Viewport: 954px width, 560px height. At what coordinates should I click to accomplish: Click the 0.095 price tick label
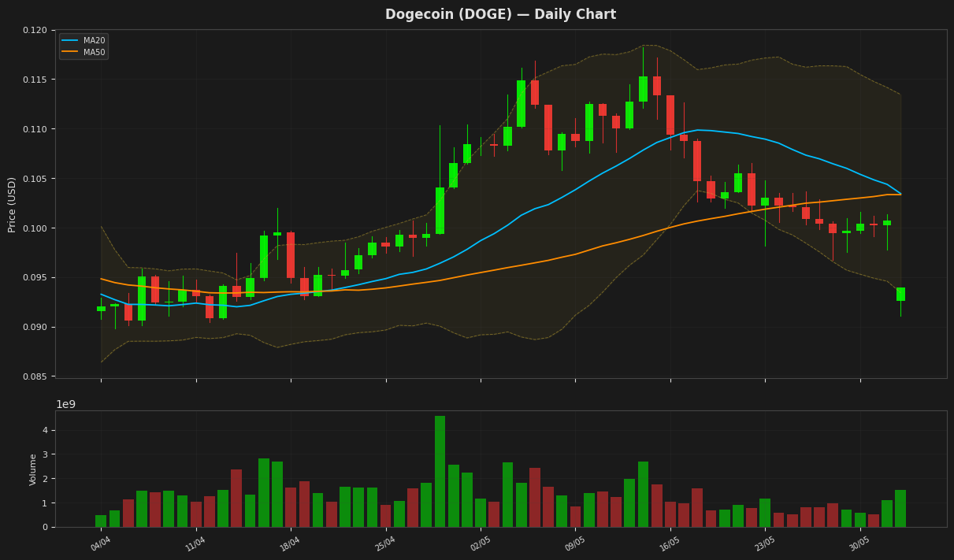pyautogui.click(x=35, y=278)
